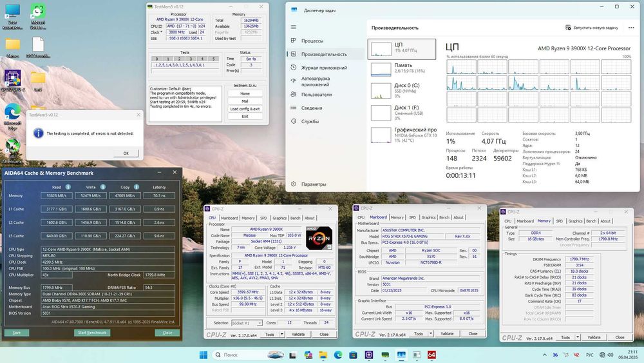Click info icon next to AIDA64 Copy column
The width and height of the screenshot is (644, 363).
(x=136, y=187)
